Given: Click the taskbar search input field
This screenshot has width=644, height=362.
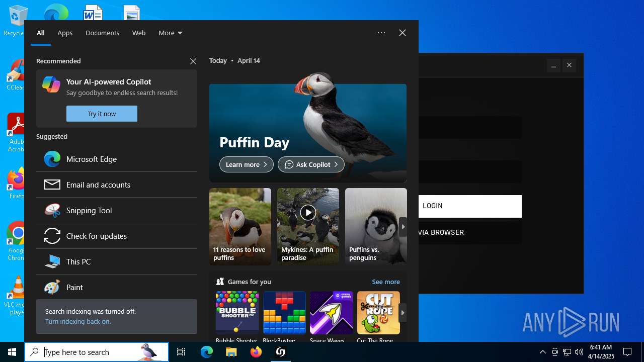Looking at the screenshot, I should coord(97,352).
